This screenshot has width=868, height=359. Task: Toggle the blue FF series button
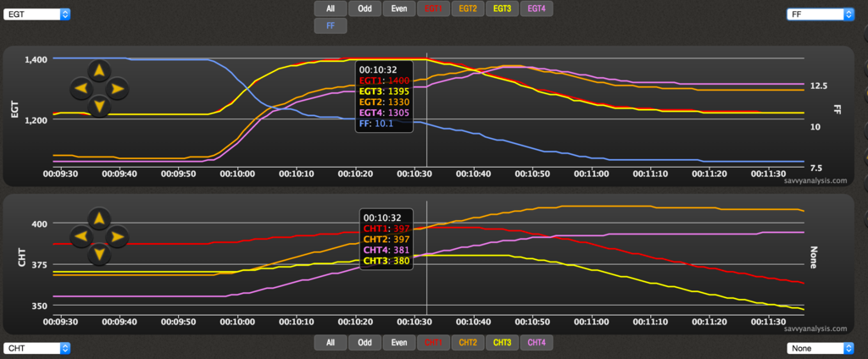331,26
